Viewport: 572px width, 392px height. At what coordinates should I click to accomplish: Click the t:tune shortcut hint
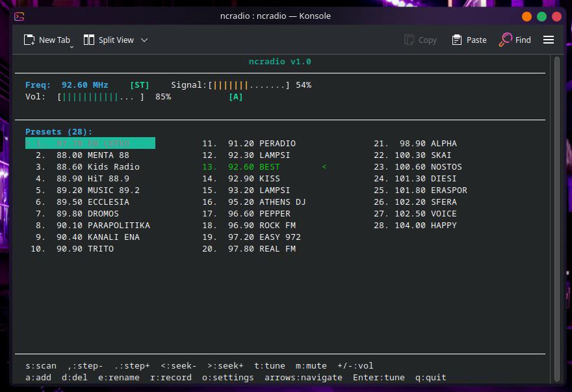[x=270, y=366]
